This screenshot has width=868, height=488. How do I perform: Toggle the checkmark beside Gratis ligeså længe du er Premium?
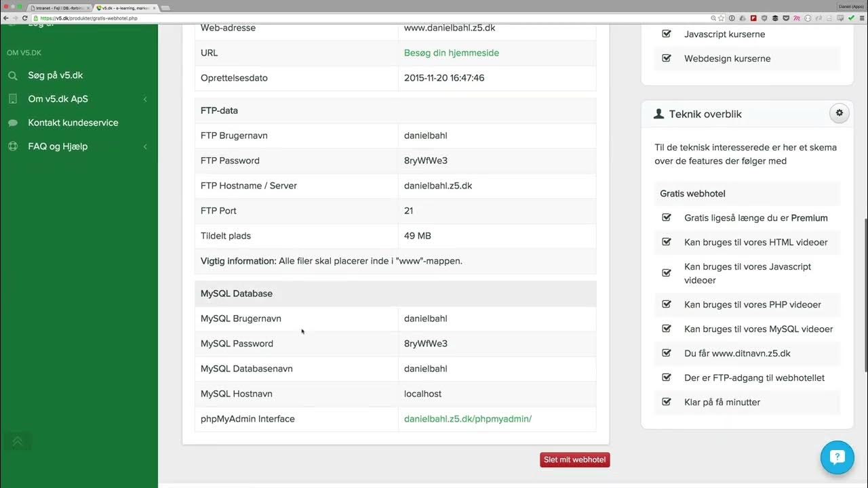coord(666,218)
